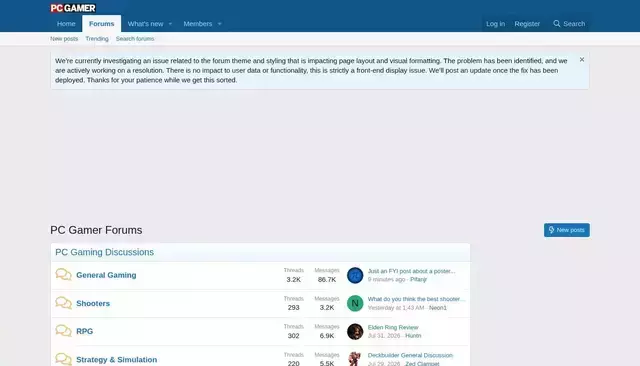Image resolution: width=640 pixels, height=366 pixels.
Task: Click the Strategy & Simulation forum icon
Action: tap(63, 359)
